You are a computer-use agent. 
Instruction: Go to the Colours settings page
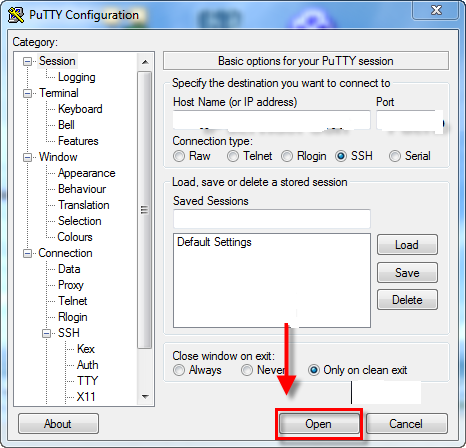[x=75, y=237]
